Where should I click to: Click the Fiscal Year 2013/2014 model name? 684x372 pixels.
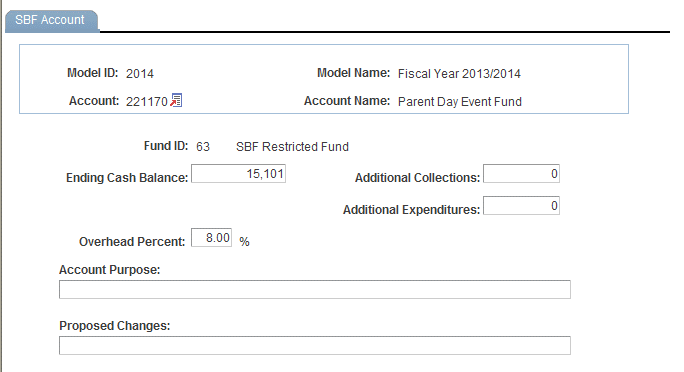pos(459,74)
